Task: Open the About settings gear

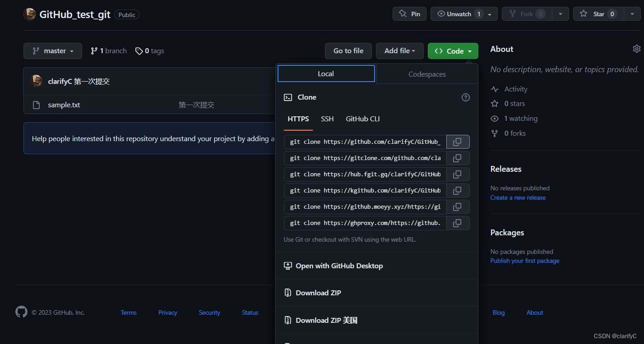Action: [x=636, y=49]
